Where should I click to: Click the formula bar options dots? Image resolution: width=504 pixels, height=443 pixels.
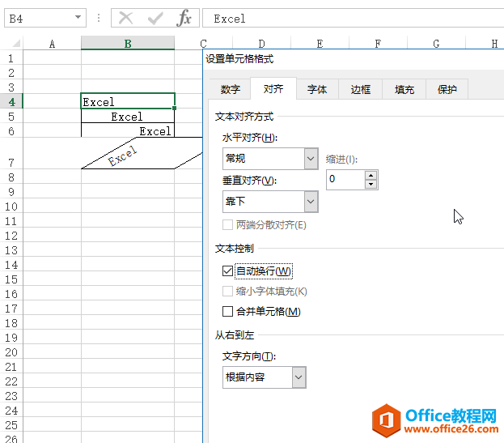point(99,18)
